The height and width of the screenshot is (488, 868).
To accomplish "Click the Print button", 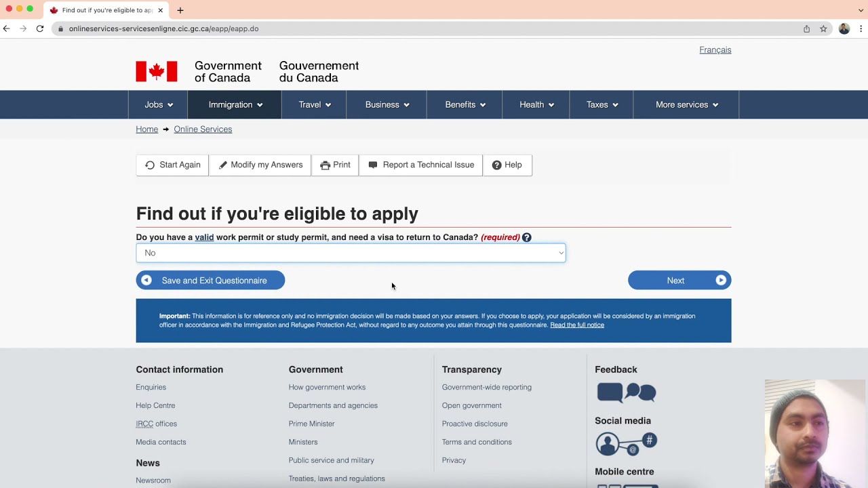I will pyautogui.click(x=335, y=165).
